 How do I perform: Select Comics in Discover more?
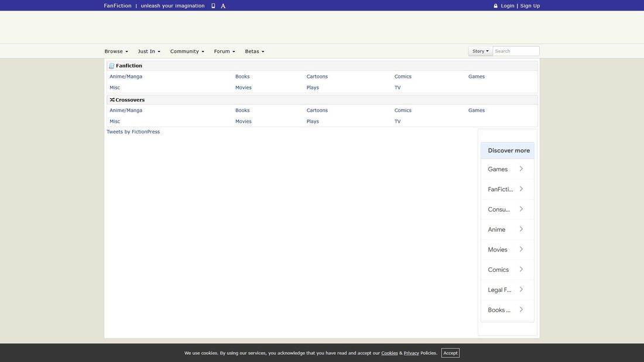[507, 270]
